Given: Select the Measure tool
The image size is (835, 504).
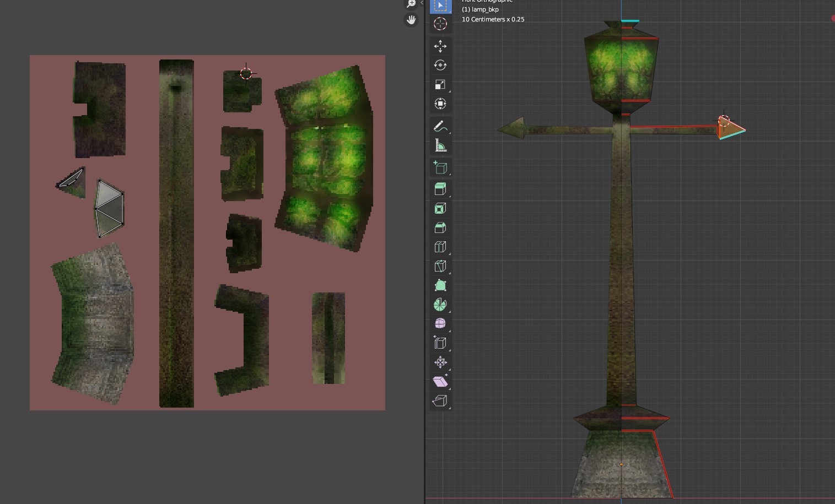Looking at the screenshot, I should coord(440,145).
